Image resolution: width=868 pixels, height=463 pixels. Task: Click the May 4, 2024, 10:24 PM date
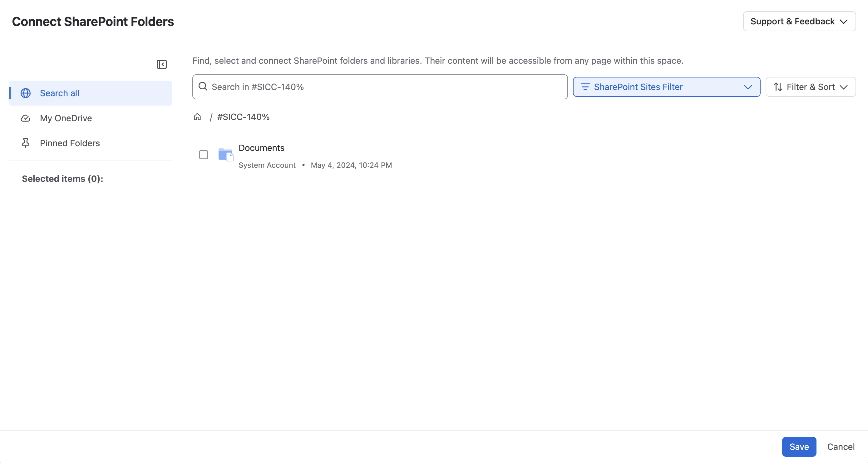(352, 165)
